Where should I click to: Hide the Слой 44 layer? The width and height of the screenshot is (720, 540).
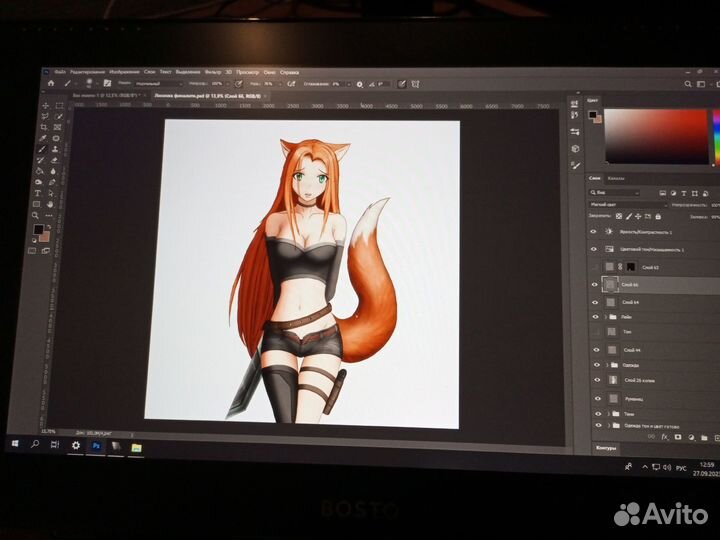click(596, 349)
